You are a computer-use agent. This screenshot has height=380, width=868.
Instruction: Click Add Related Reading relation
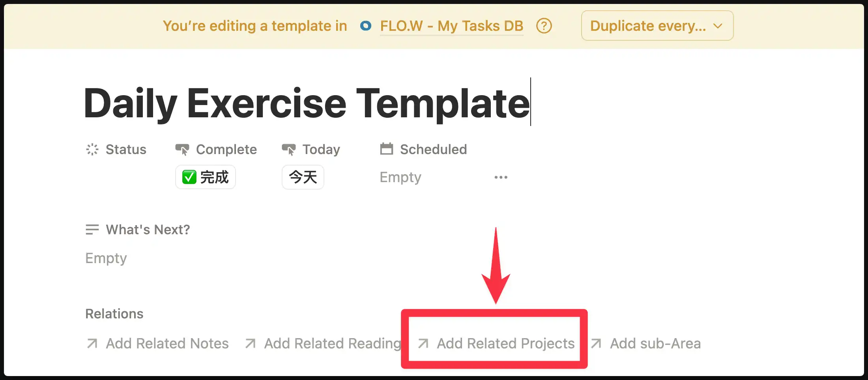click(332, 344)
